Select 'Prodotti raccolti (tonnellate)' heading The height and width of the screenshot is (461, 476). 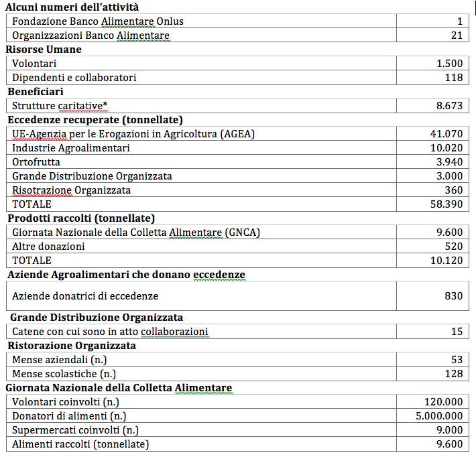pyautogui.click(x=81, y=218)
